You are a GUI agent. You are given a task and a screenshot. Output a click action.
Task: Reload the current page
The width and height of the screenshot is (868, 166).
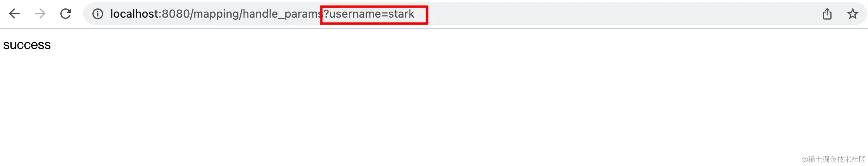pyautogui.click(x=66, y=14)
